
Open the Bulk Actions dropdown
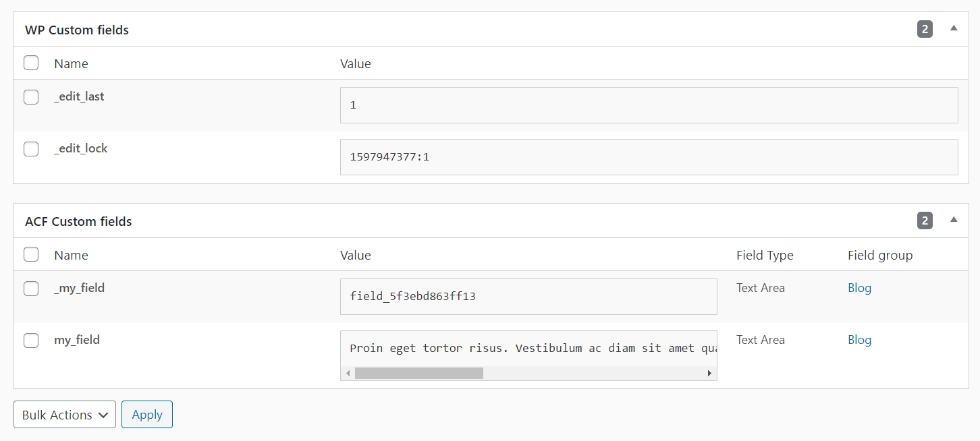pos(65,415)
